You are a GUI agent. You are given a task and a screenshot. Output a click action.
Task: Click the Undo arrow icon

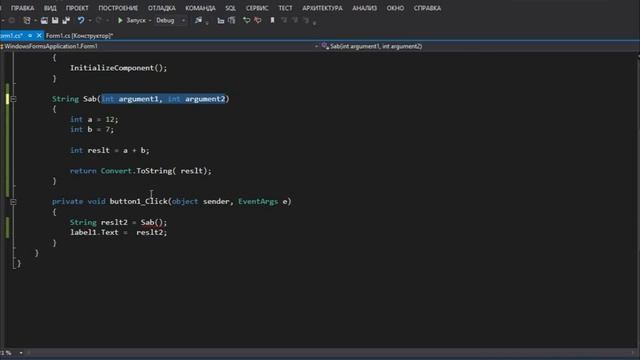click(81, 20)
